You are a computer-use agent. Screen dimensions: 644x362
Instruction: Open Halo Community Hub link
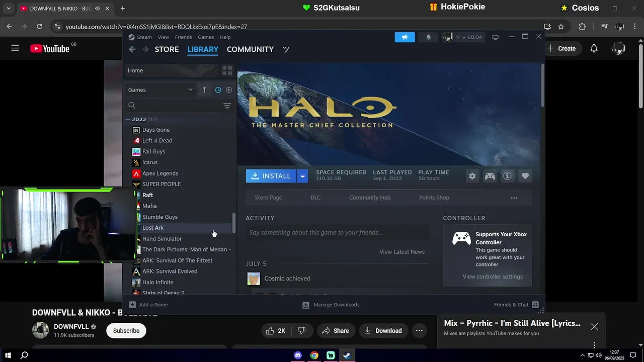pos(370,198)
